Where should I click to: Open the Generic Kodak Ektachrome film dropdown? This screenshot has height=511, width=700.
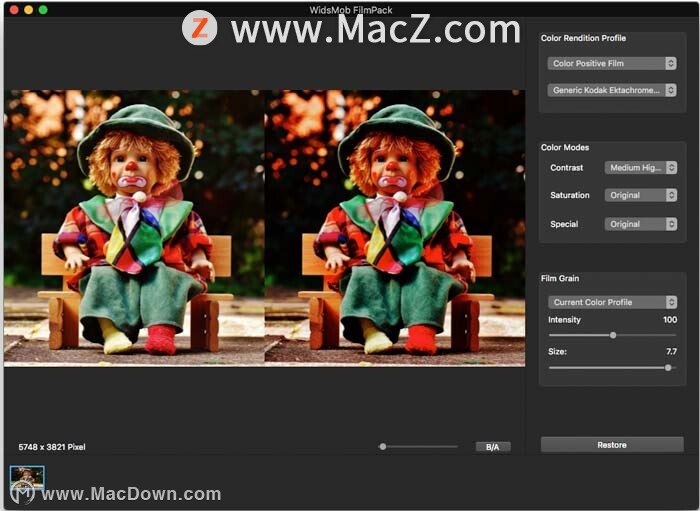click(612, 90)
